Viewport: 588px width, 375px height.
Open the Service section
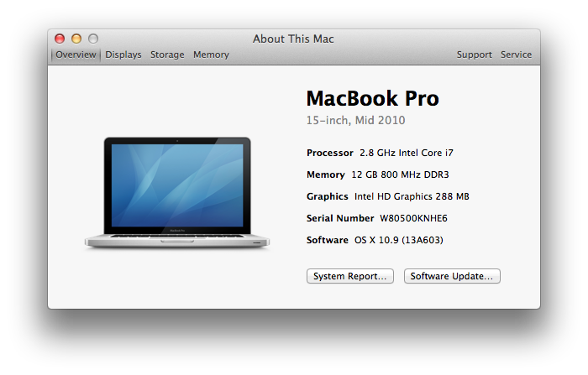click(516, 55)
